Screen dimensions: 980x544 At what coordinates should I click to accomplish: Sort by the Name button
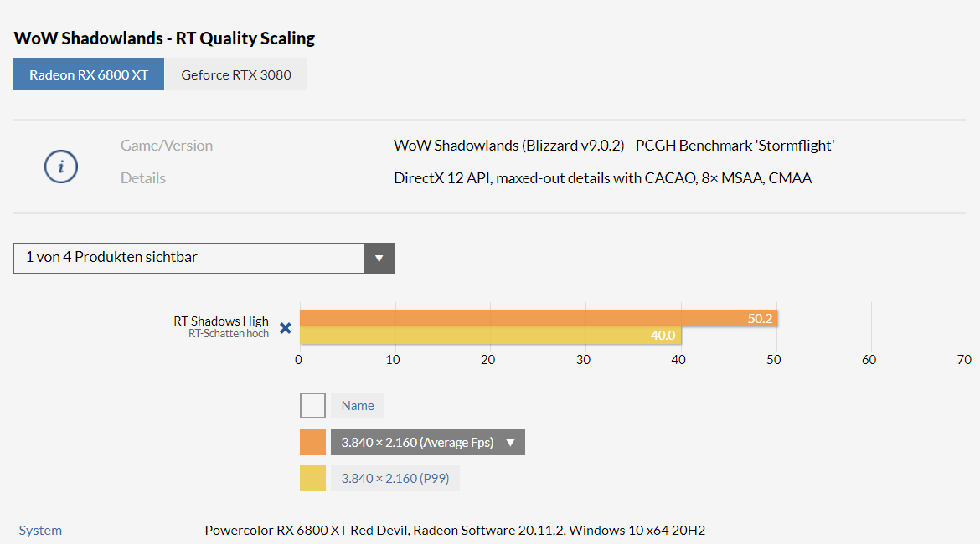pos(358,405)
